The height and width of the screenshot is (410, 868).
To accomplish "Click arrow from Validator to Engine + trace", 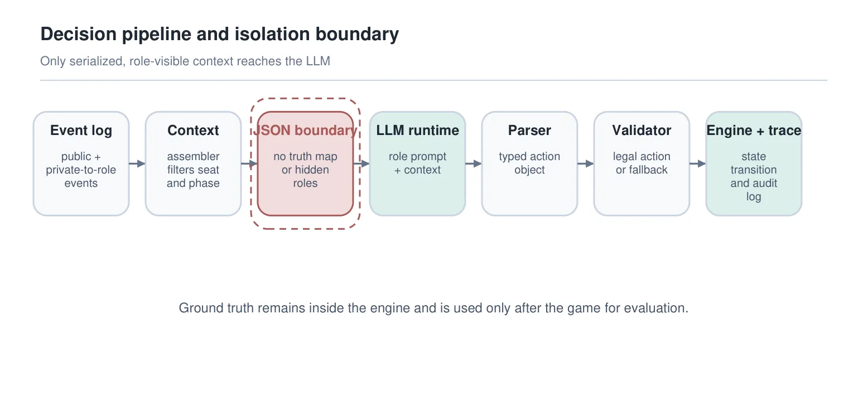I will click(x=698, y=163).
